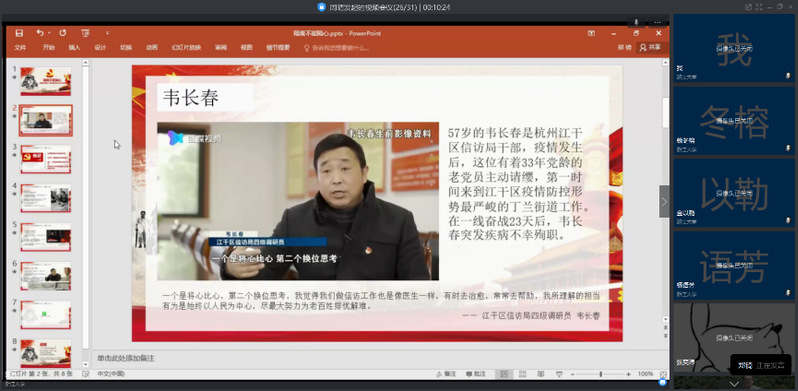The width and height of the screenshot is (798, 391).
Task: Expand the customize quick access toolbar arrow
Action: (107, 33)
